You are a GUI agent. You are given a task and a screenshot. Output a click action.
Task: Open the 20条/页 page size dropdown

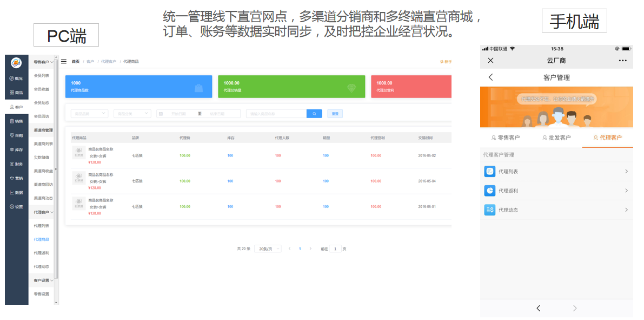point(268,249)
